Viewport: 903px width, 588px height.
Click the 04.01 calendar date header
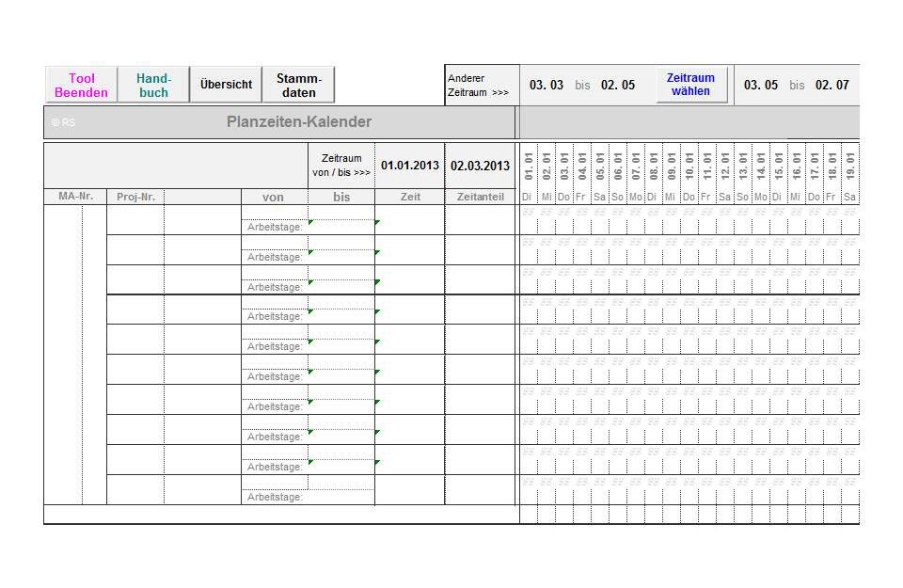[x=582, y=166]
